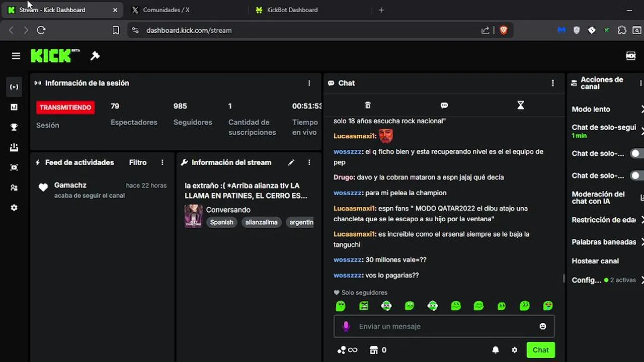Viewport: 644px width, 362px height.
Task: Expand Chat de solo-seguidores 1 min setting
Action: point(608,131)
